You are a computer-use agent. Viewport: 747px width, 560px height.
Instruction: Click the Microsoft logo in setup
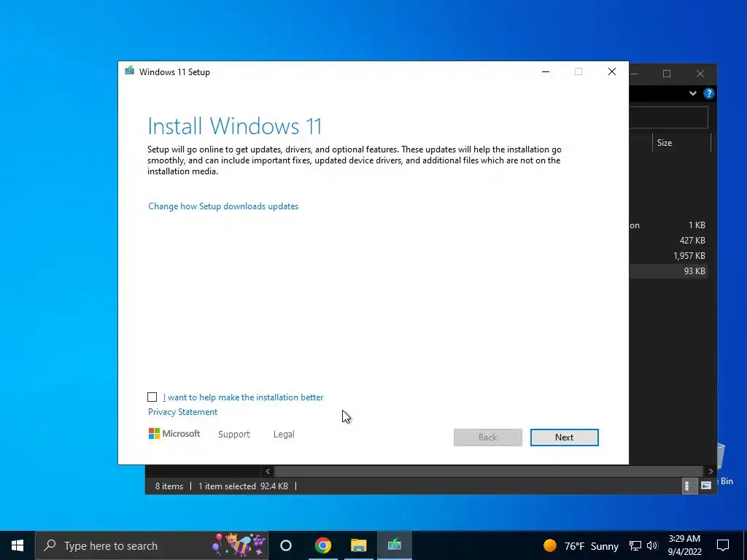point(174,433)
